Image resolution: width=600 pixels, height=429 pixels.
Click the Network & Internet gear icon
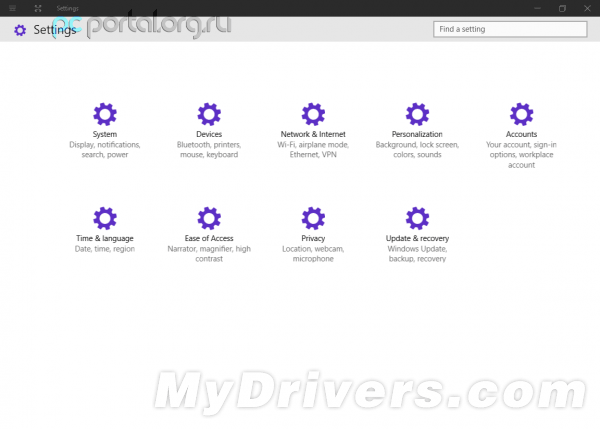(x=313, y=114)
